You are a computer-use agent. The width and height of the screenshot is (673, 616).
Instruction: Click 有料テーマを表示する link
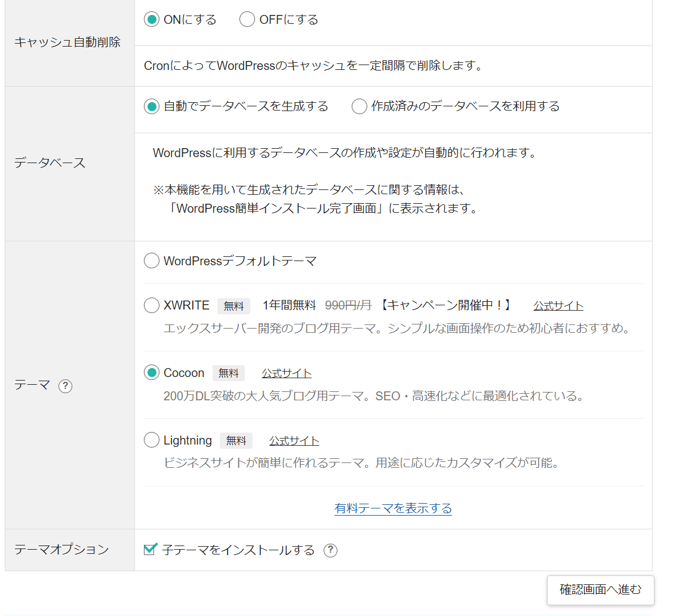[x=393, y=508]
